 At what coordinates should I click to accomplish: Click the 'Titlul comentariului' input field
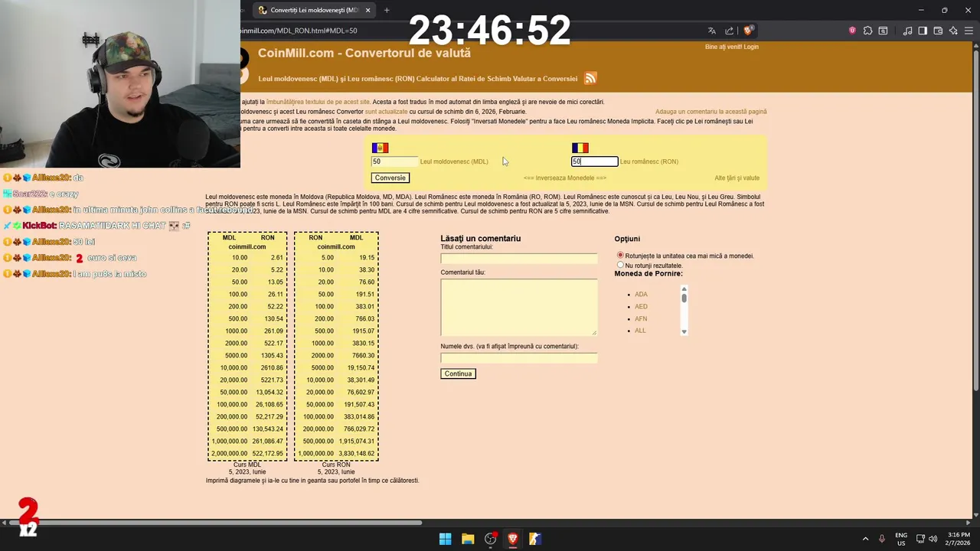[518, 258]
